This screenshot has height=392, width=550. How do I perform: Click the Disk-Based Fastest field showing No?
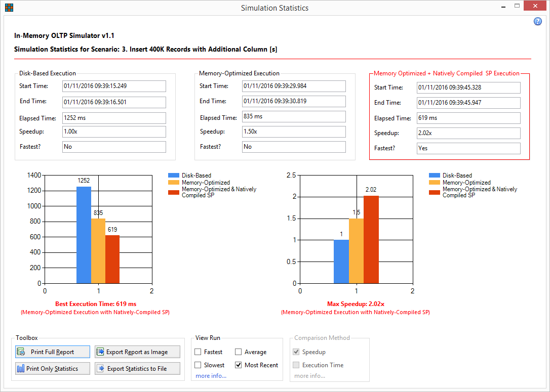coord(114,147)
